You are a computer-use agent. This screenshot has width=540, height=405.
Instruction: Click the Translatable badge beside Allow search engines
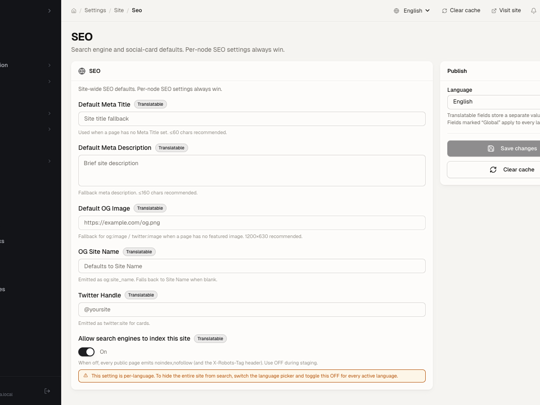pyautogui.click(x=210, y=339)
